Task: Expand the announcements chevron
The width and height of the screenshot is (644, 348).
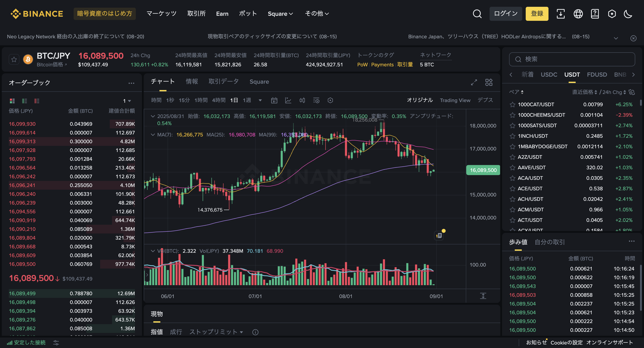Action: pos(616,38)
